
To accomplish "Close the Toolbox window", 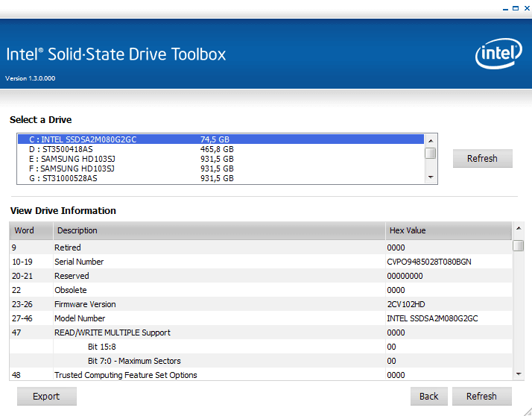I will (x=527, y=8).
